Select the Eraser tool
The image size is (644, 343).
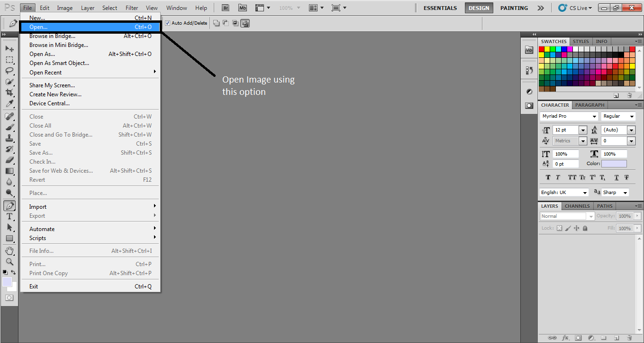[9, 160]
